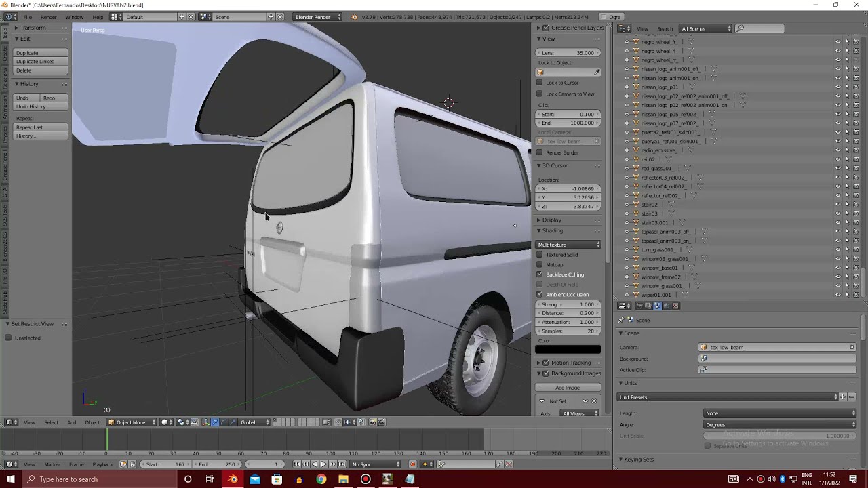The height and width of the screenshot is (488, 868).
Task: Click the Undo History button
Action: point(41,107)
